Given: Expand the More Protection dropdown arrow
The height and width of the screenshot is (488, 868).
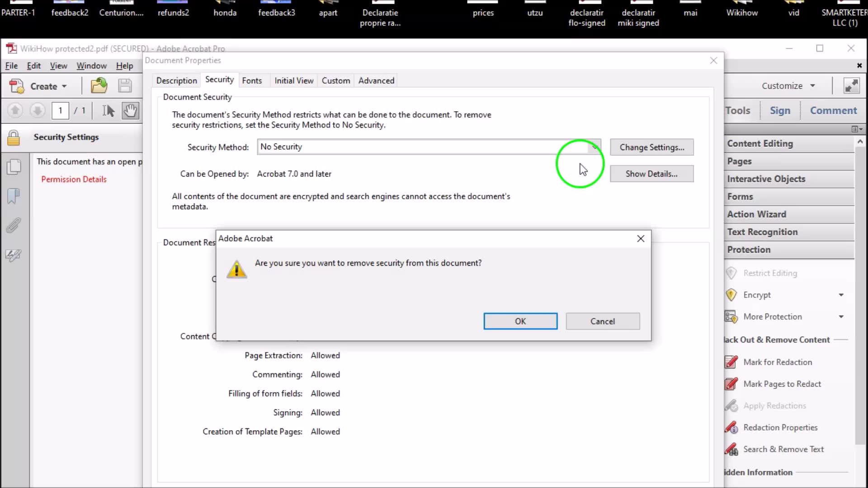Looking at the screenshot, I should point(841,317).
